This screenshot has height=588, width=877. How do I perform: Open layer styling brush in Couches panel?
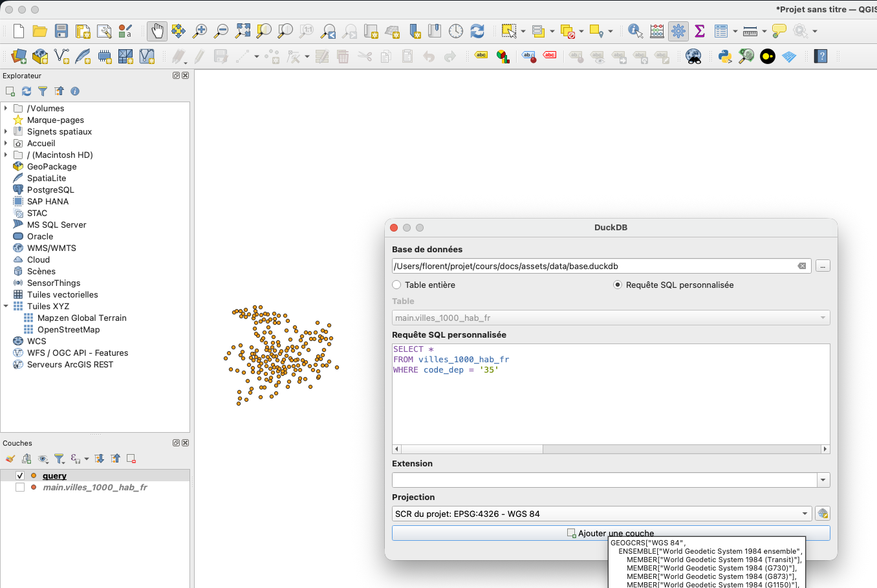10,459
